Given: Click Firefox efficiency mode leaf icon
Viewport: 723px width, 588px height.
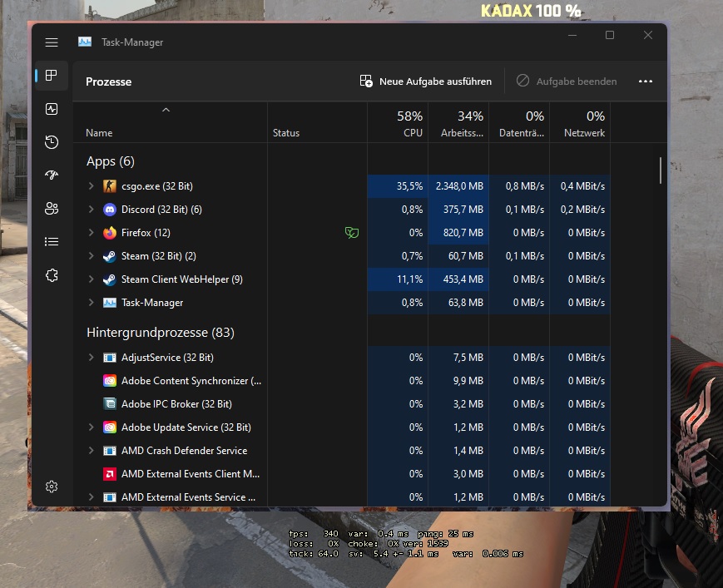Looking at the screenshot, I should 352,233.
